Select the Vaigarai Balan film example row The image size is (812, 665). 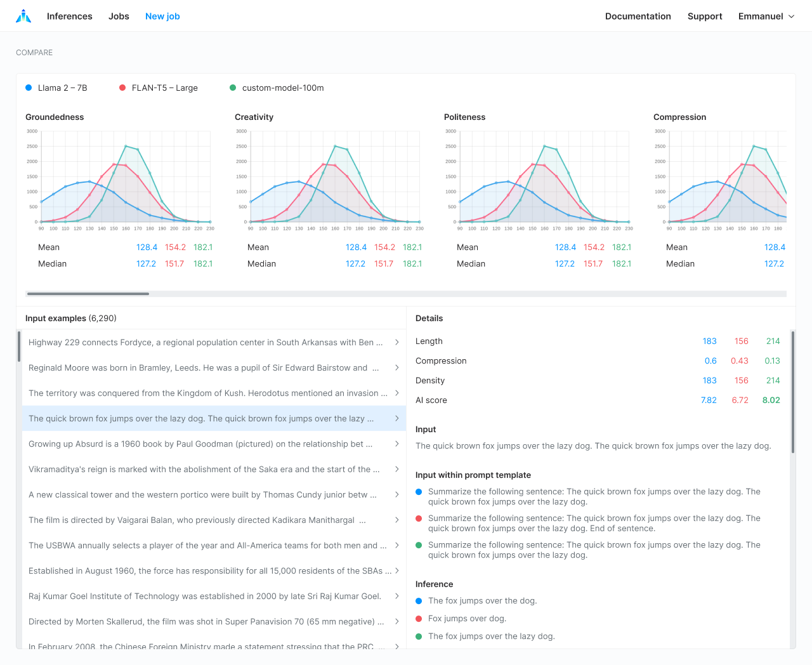click(214, 520)
